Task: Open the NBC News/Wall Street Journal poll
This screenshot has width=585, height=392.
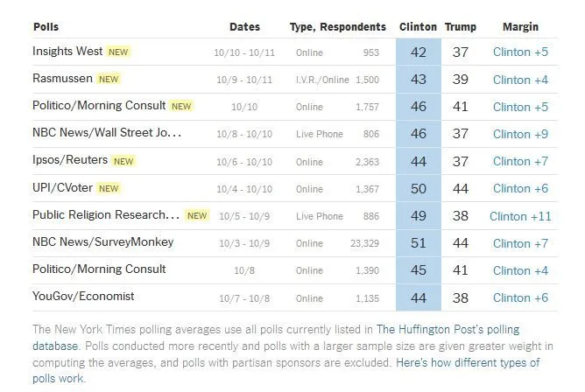Action: point(107,134)
